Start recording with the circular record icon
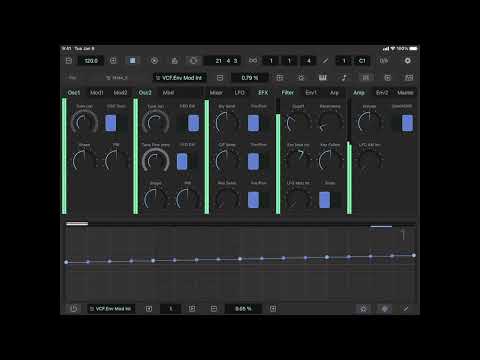The height and width of the screenshot is (360, 480). 154,61
